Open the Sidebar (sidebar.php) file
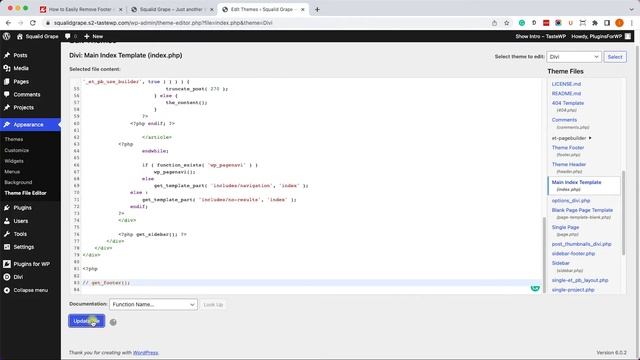640x360 pixels. [560, 263]
